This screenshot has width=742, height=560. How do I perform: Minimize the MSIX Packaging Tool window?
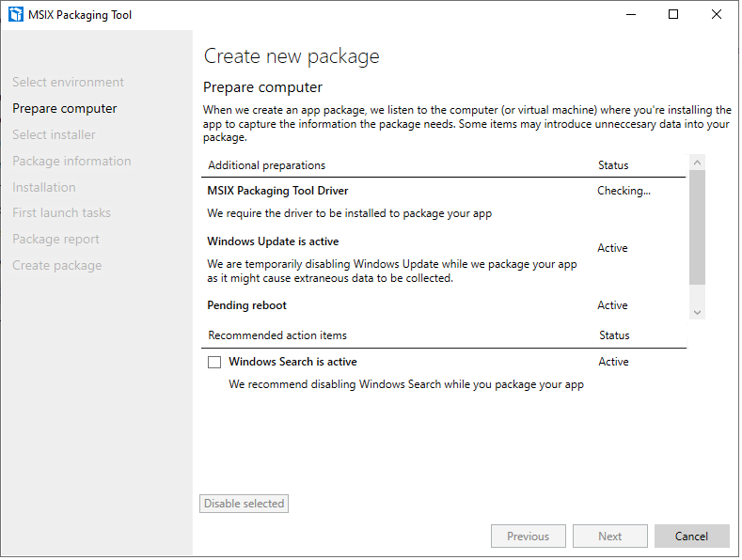630,15
